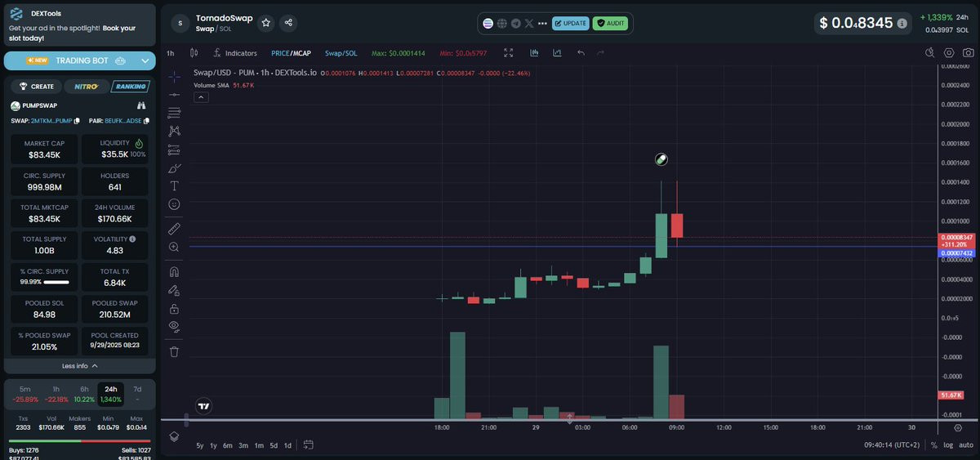Select the 1h change period tab
The image size is (980, 460).
click(56, 394)
